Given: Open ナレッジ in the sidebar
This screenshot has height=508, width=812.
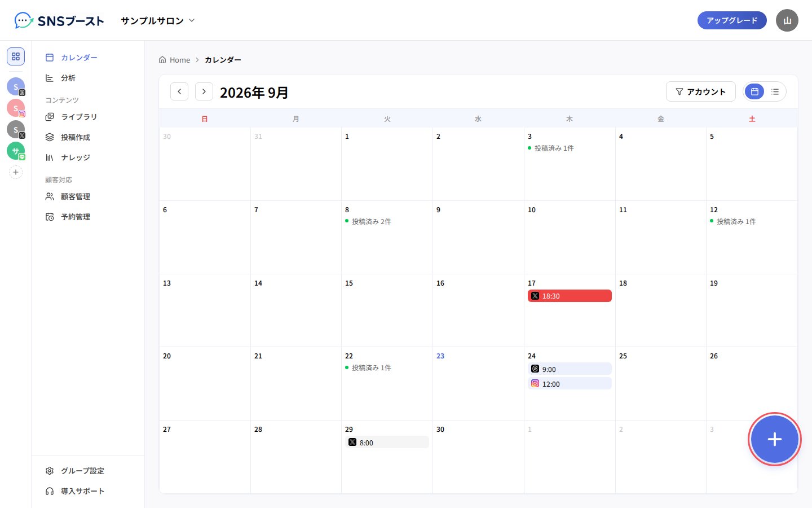Looking at the screenshot, I should click(x=88, y=157).
